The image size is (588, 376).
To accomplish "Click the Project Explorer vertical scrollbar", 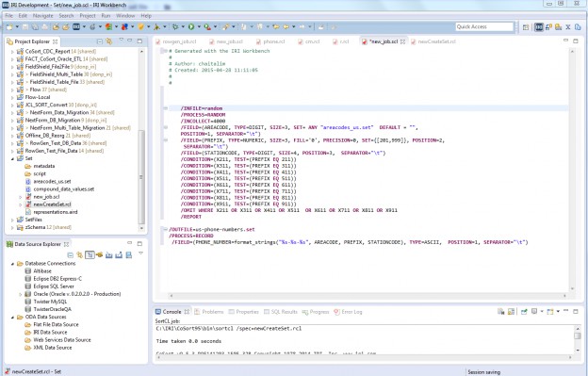I will click(x=141, y=176).
